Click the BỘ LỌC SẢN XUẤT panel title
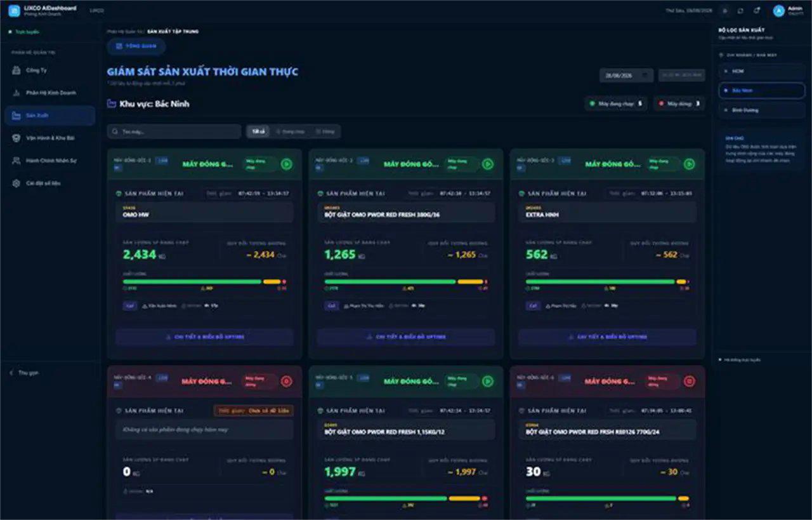812x520 pixels. (742, 30)
